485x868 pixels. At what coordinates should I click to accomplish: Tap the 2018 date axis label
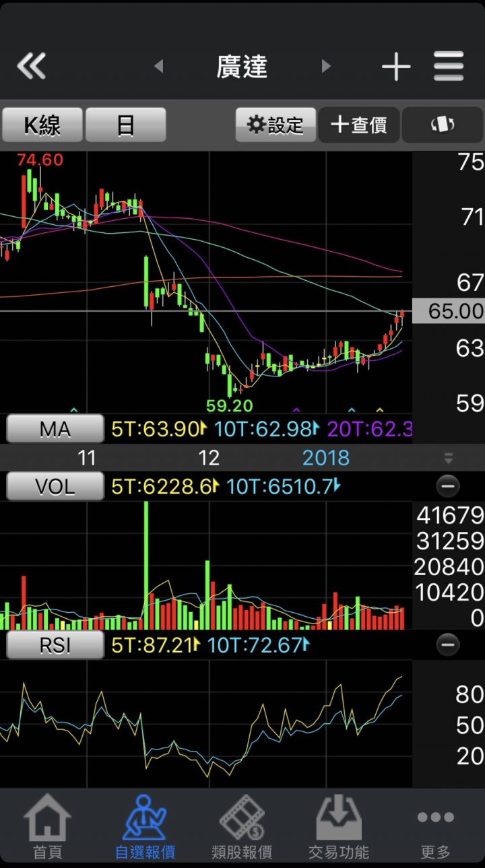[x=326, y=459]
